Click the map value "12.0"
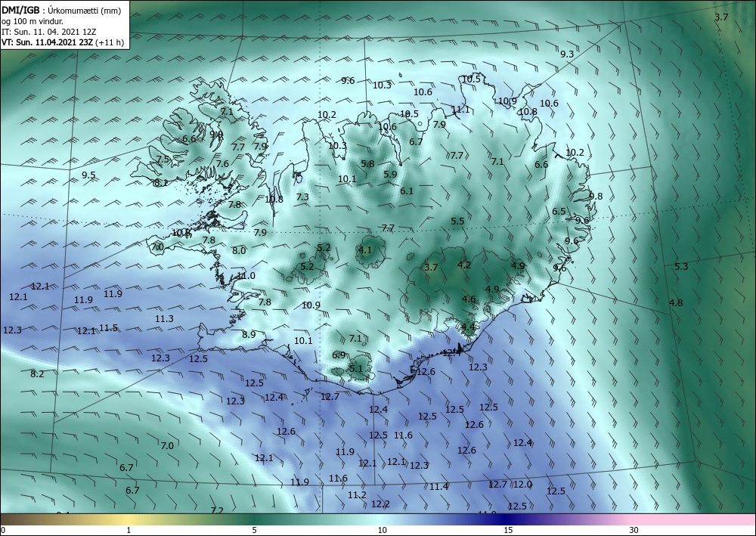 point(522,484)
